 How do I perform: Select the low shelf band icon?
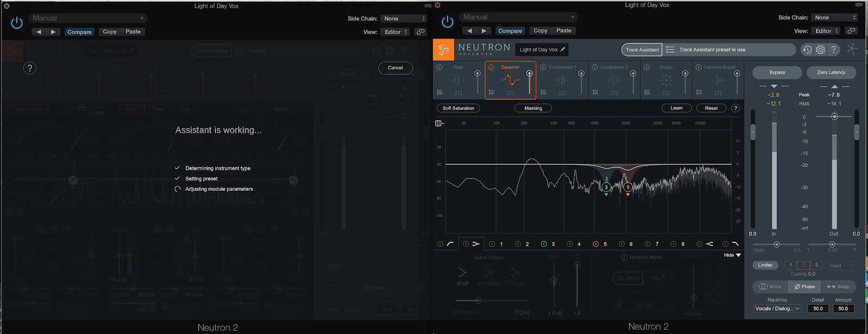click(476, 244)
